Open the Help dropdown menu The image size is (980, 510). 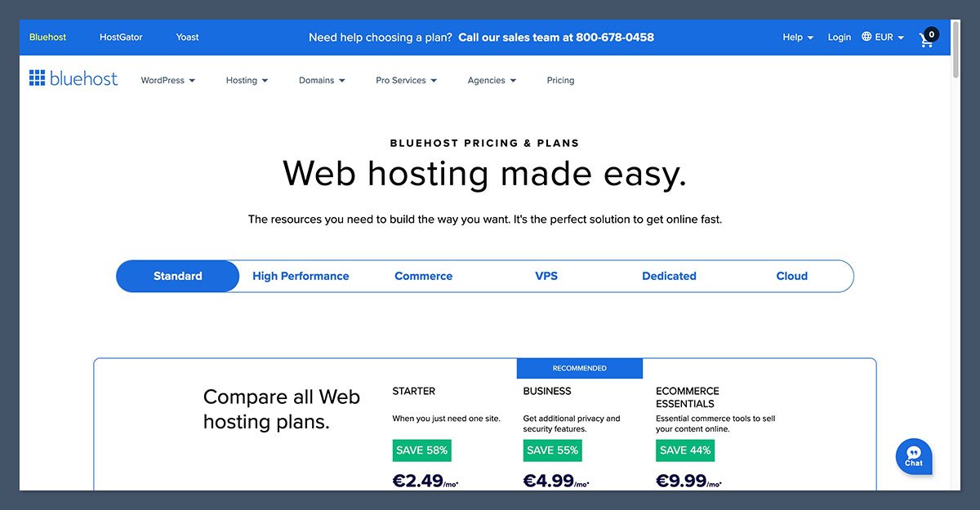click(x=798, y=38)
